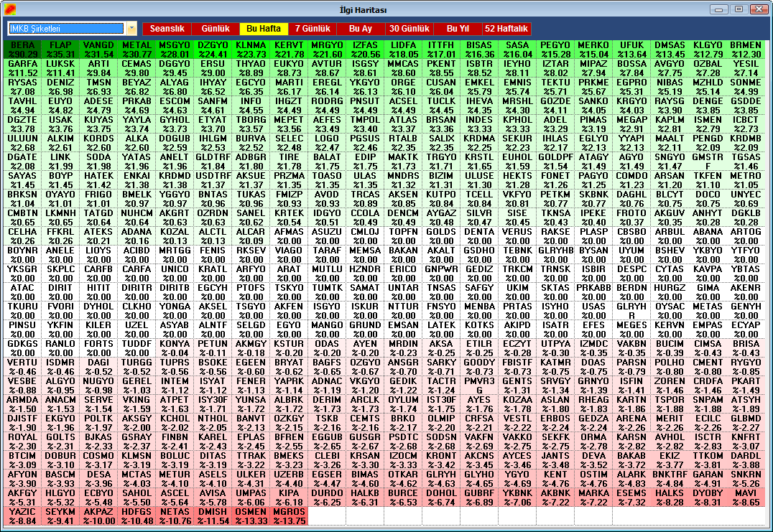The width and height of the screenshot is (773, 532).
Task: Select the TTKOM %-3.81 cell
Action: click(708, 460)
